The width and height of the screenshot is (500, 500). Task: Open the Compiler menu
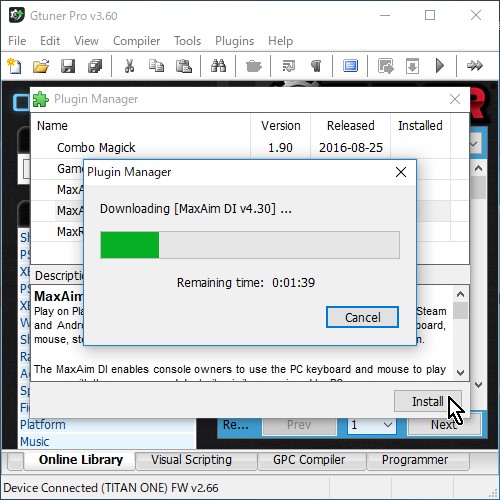[136, 41]
